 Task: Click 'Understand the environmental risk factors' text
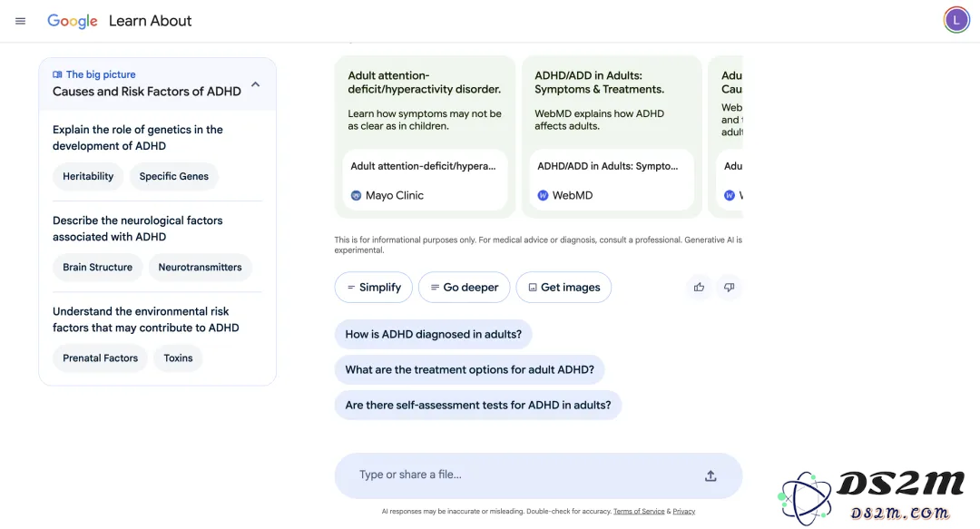[x=145, y=319]
